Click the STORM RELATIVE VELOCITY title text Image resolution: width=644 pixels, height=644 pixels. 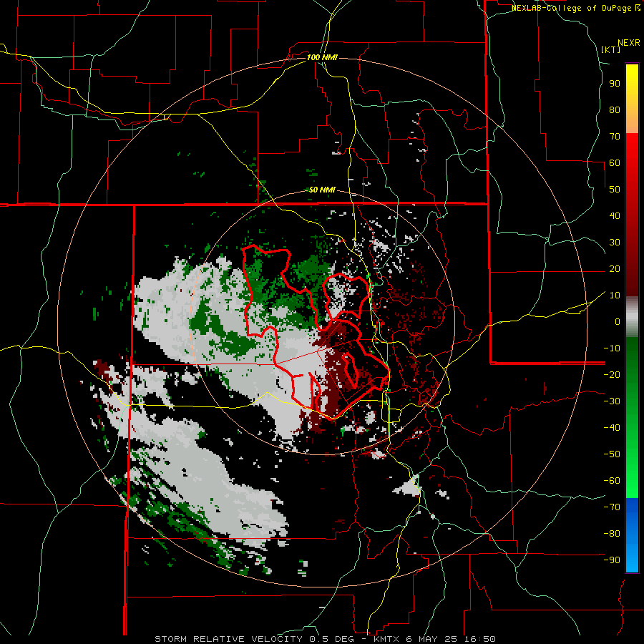coord(229,639)
